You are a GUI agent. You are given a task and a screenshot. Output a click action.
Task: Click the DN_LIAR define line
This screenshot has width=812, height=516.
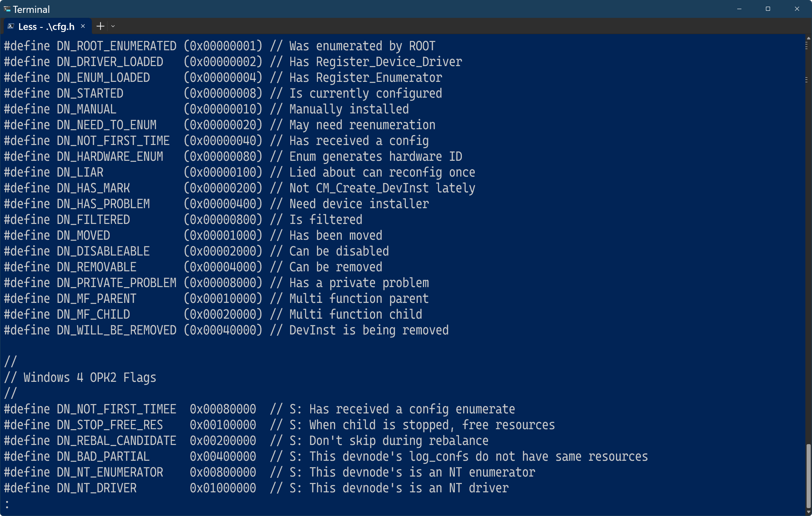239,172
